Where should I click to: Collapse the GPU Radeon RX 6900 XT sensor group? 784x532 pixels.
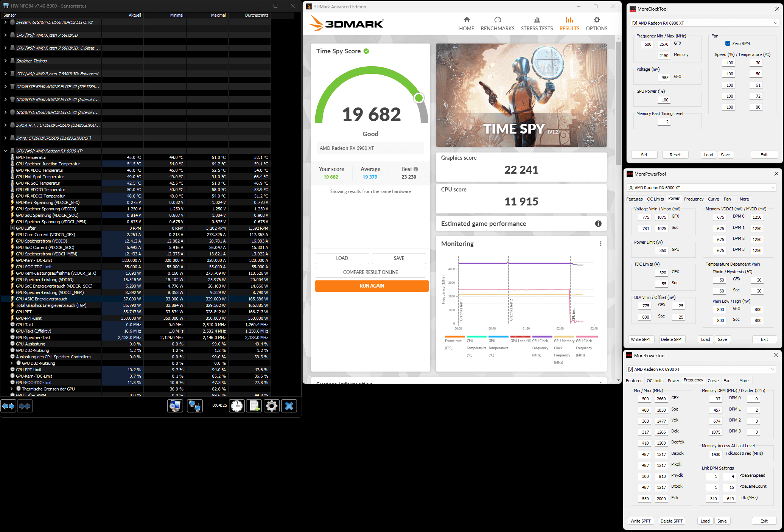click(x=5, y=151)
